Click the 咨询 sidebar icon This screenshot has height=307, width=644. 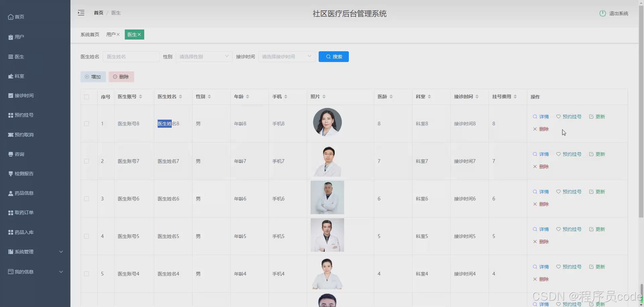click(11, 154)
